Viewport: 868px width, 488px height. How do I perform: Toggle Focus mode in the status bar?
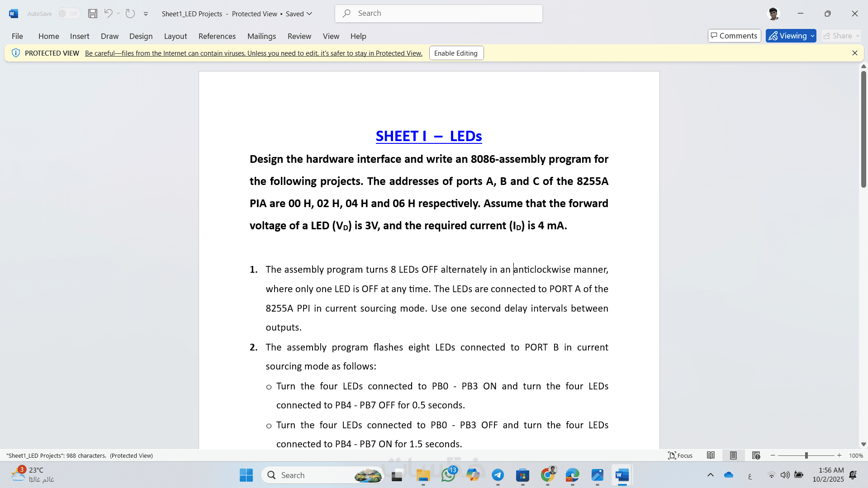(x=680, y=455)
